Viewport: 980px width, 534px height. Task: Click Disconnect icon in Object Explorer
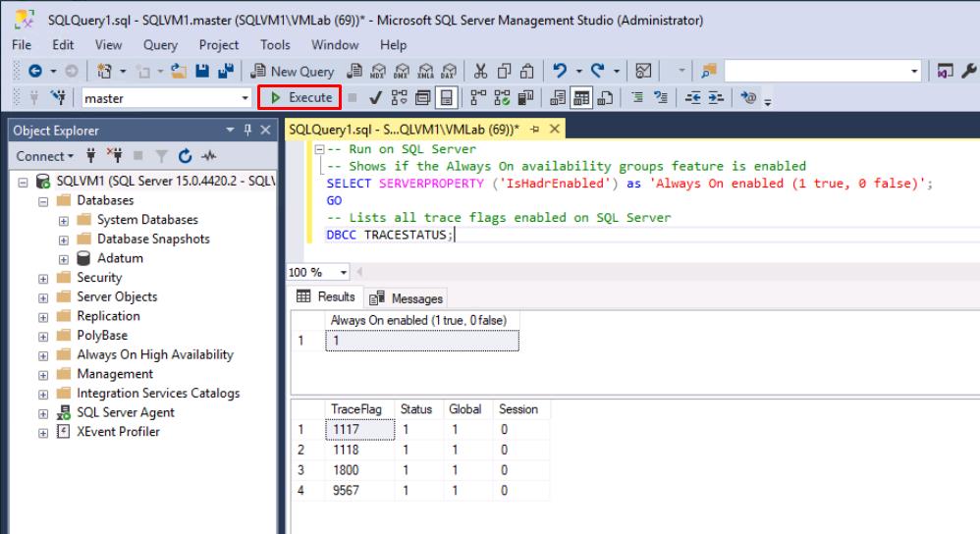[x=114, y=155]
